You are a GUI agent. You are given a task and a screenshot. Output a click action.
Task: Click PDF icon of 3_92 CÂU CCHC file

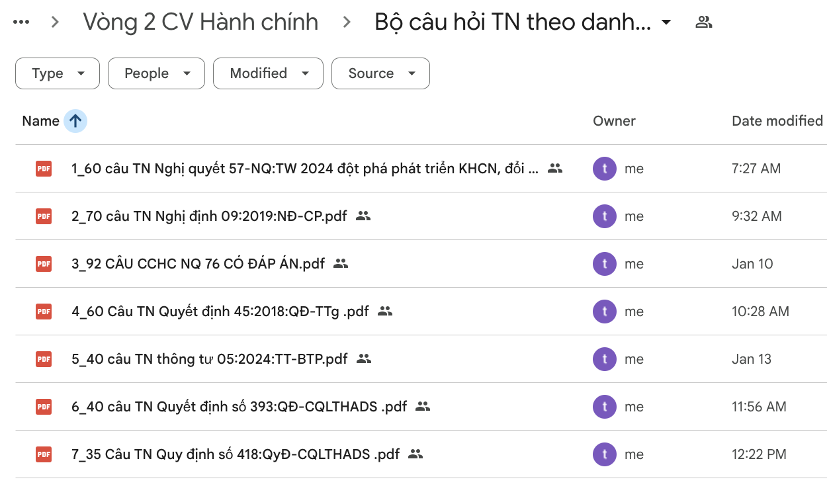point(44,264)
